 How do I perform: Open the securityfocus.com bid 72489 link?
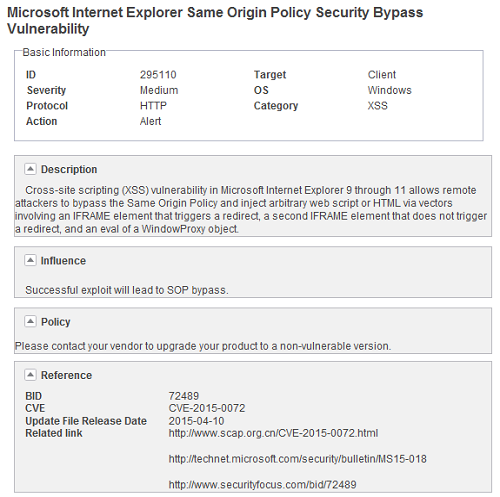point(262,484)
